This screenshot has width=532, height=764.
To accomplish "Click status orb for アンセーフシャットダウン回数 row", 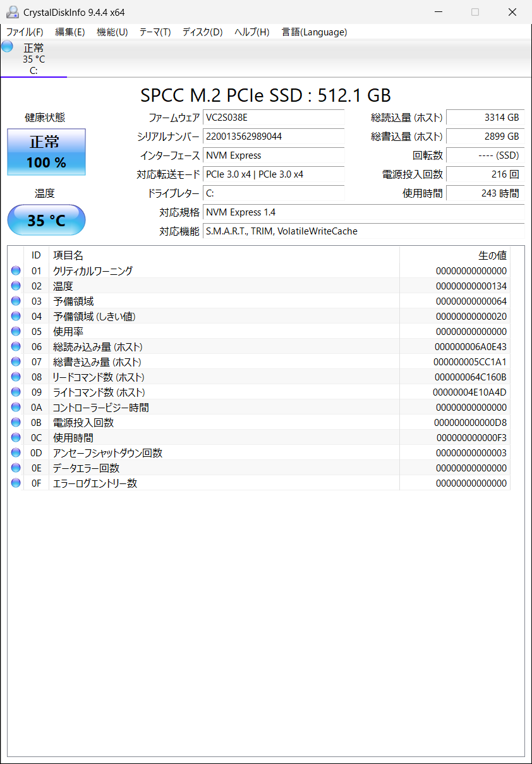I will [16, 453].
